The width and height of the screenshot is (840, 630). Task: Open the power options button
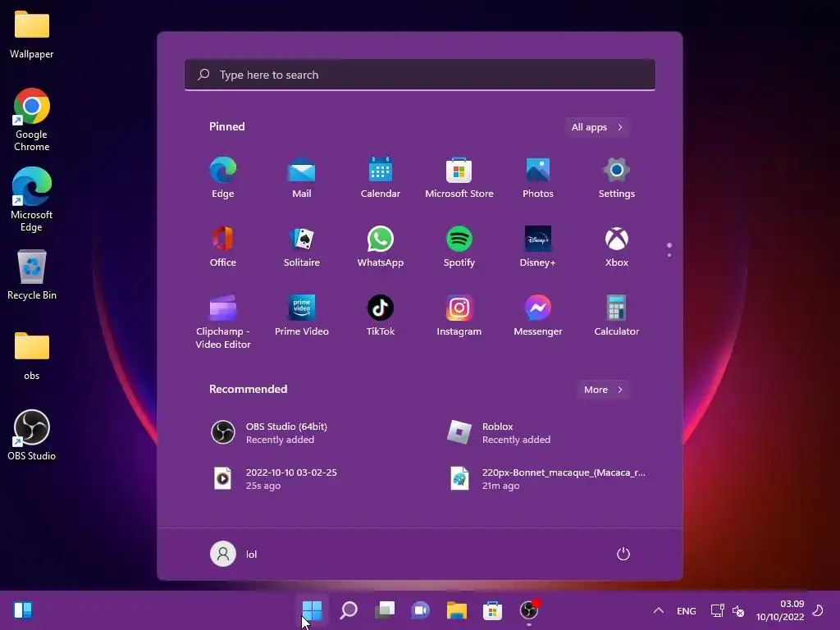click(623, 554)
